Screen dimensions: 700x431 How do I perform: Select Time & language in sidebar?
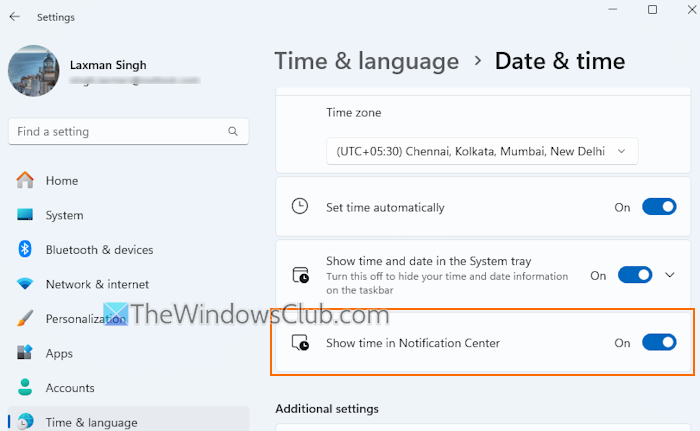[91, 422]
